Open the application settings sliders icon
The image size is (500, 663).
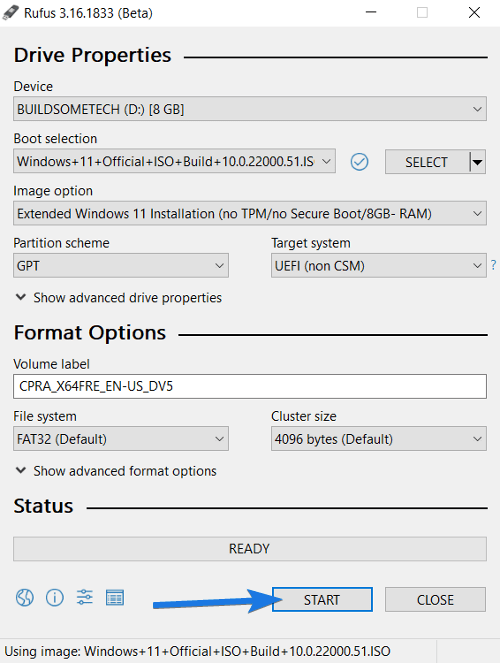[85, 597]
